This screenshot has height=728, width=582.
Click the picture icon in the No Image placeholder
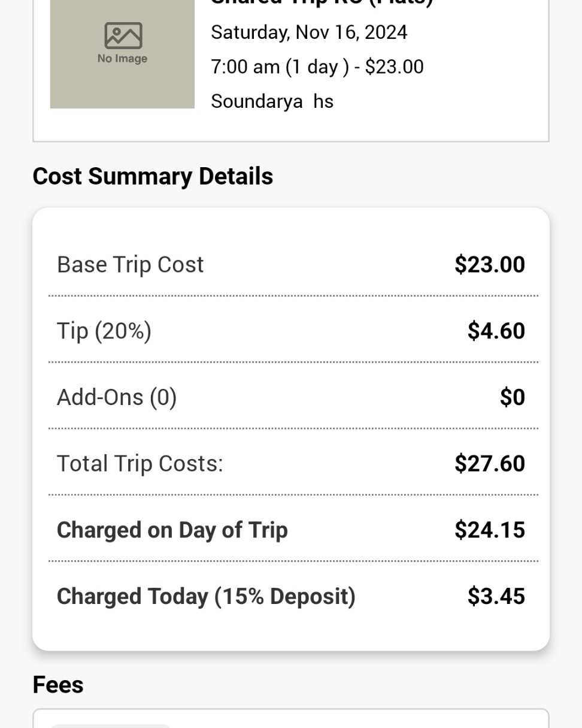[x=123, y=36]
